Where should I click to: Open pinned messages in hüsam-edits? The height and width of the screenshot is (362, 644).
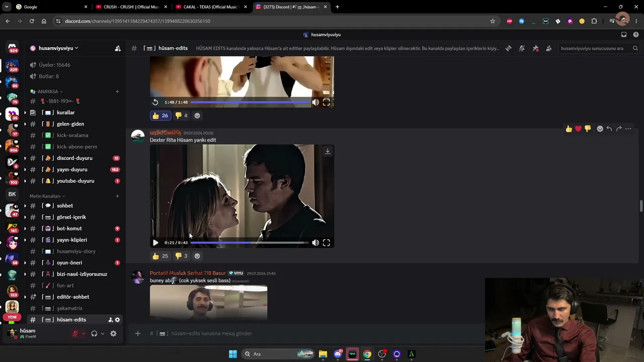click(x=535, y=48)
